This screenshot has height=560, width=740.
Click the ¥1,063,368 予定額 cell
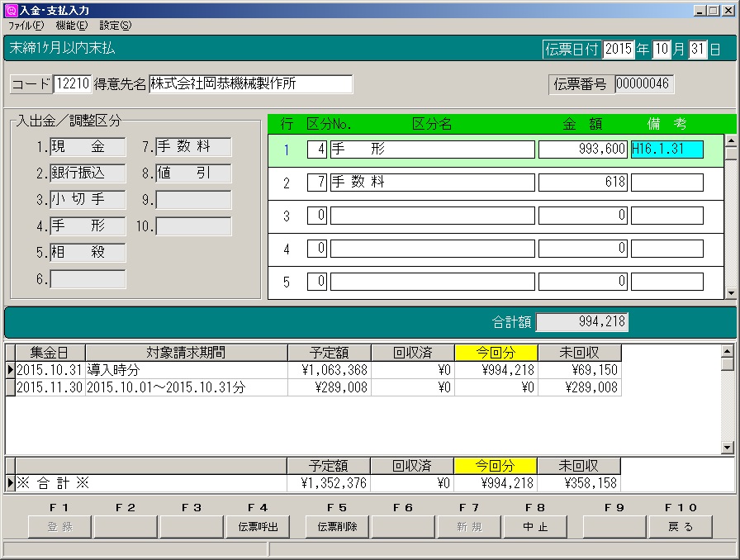330,370
